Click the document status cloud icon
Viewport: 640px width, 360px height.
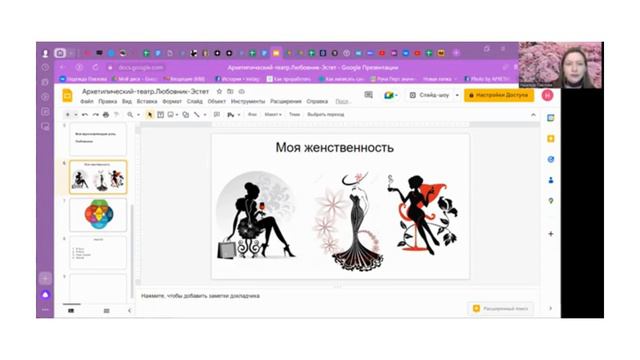point(242,91)
